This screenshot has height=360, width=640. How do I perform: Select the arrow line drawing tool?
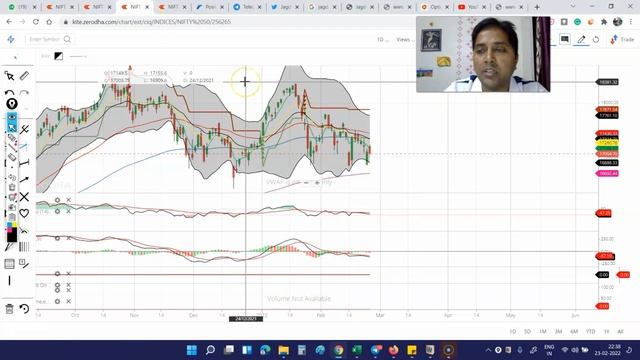24,180
